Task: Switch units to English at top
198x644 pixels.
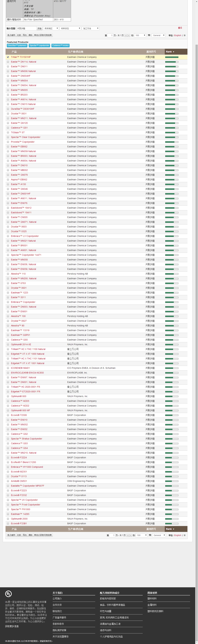Action: pyautogui.click(x=178, y=36)
